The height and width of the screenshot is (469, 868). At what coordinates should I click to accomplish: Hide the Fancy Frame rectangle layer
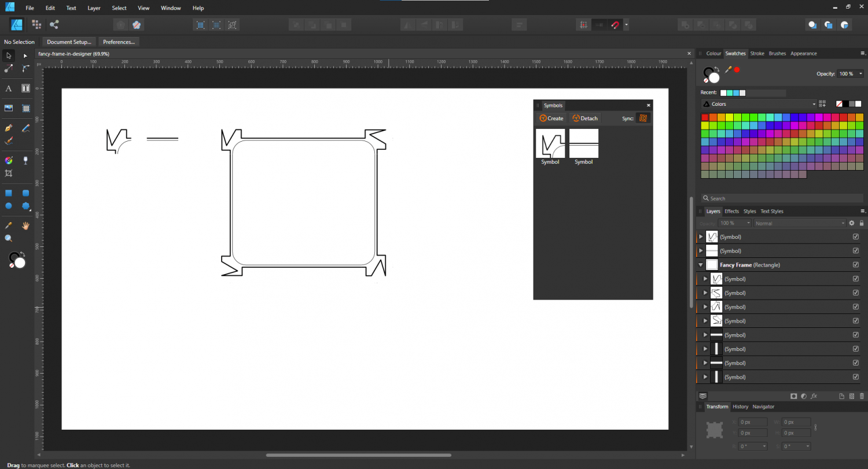click(855, 264)
